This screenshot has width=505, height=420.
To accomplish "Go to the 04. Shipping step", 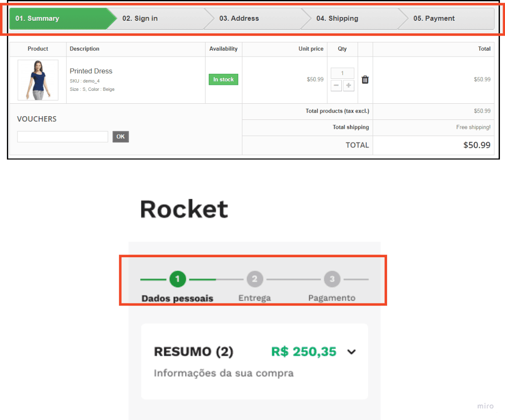I will (x=353, y=18).
